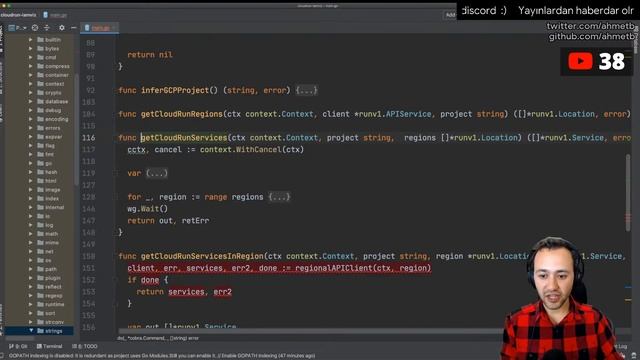The image size is (640, 360).
Task: Click the cmd folder icon
Action: click(x=40, y=57)
